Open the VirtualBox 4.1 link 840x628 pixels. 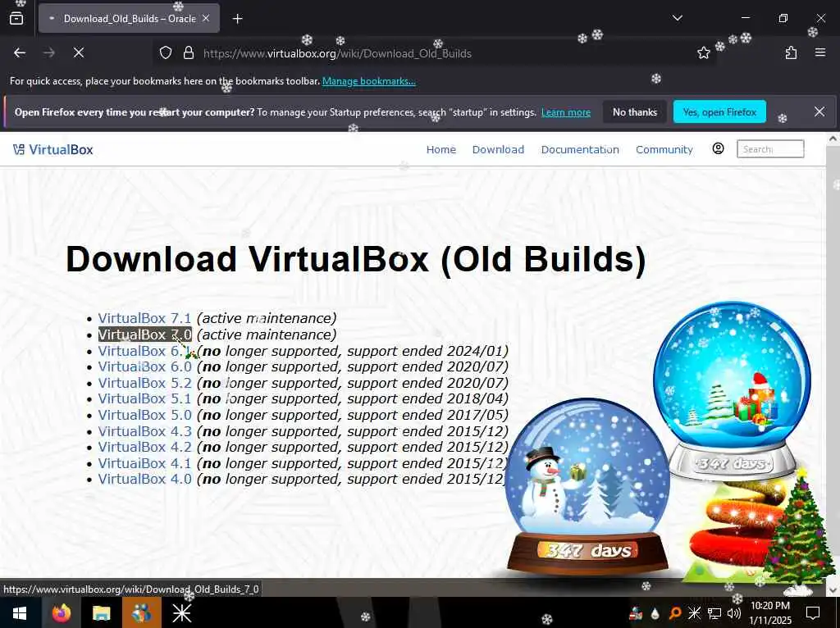(x=144, y=463)
